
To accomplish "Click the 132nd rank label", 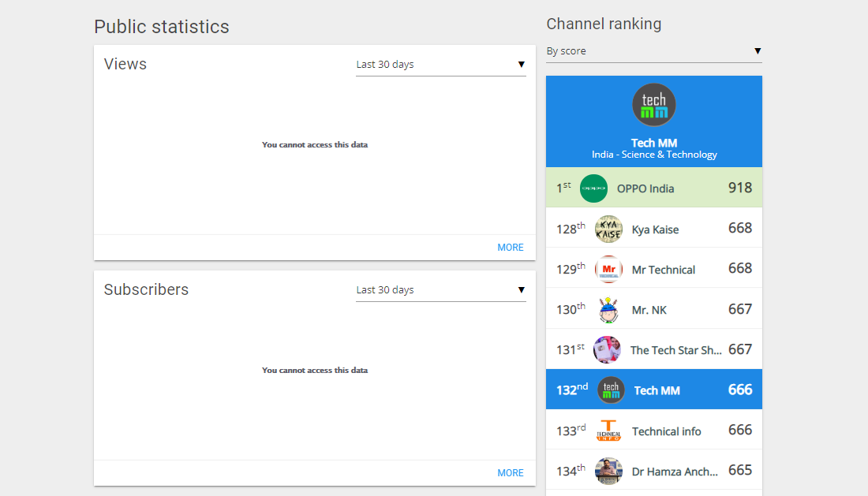I will click(572, 390).
